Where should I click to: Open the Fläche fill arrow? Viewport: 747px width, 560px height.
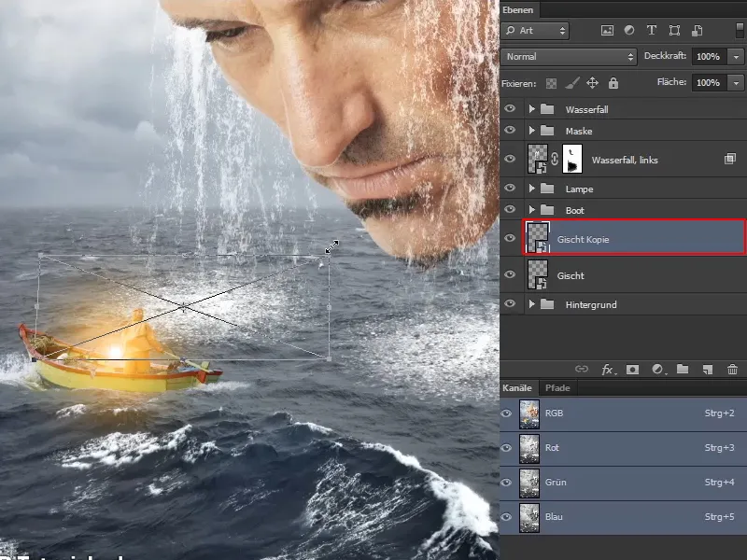(x=736, y=83)
